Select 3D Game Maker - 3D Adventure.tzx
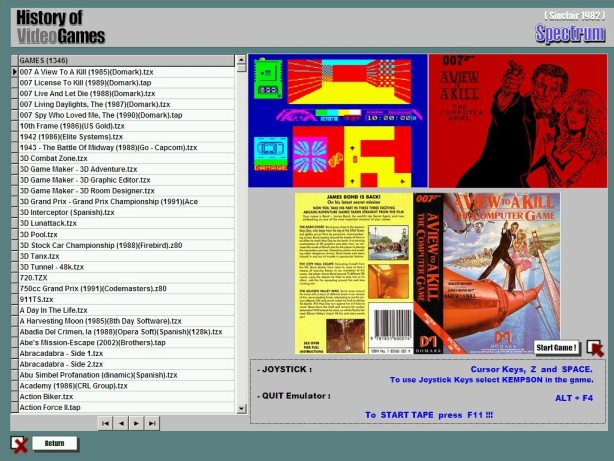This screenshot has height=461, width=614. coord(126,169)
